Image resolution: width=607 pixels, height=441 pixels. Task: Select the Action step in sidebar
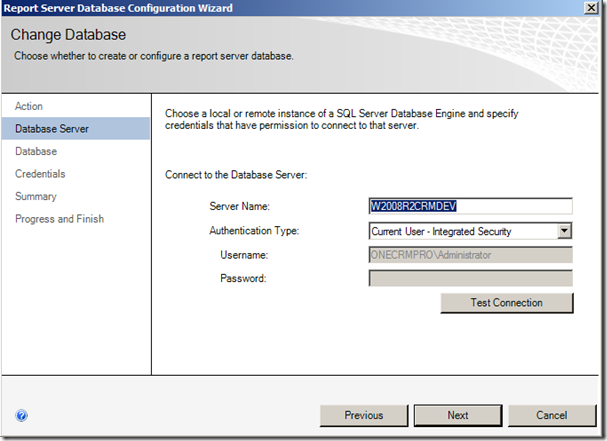tap(29, 106)
